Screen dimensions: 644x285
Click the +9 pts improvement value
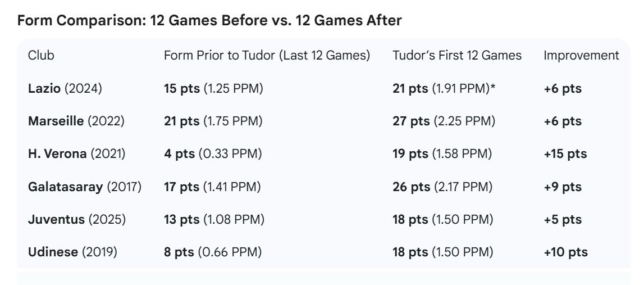point(563,187)
